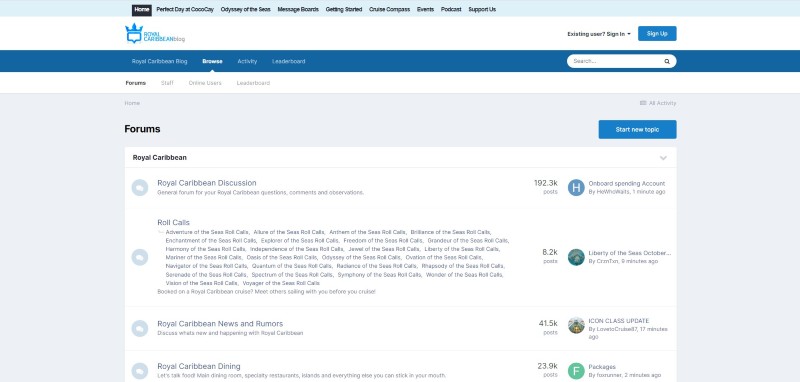Click the forum icon beside Royal Caribbean Discussion
800x382 pixels.
[x=140, y=187]
